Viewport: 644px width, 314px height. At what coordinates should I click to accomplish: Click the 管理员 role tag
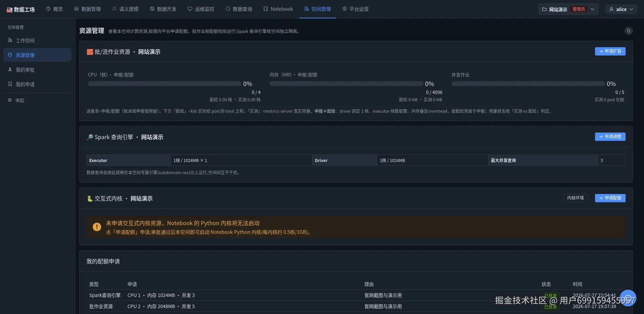click(579, 9)
